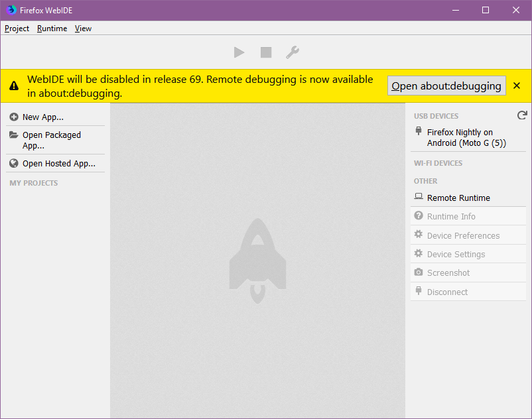Click New App... in the sidebar
The height and width of the screenshot is (419, 532).
42,117
